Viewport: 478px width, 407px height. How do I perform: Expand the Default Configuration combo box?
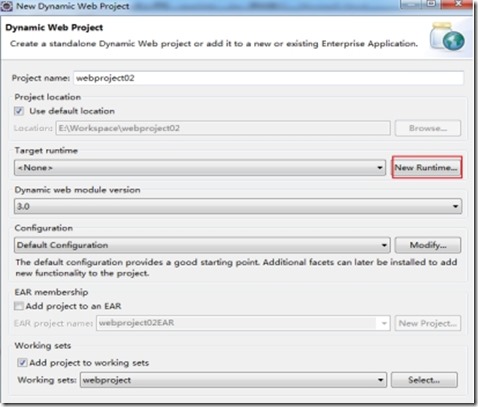point(202,245)
